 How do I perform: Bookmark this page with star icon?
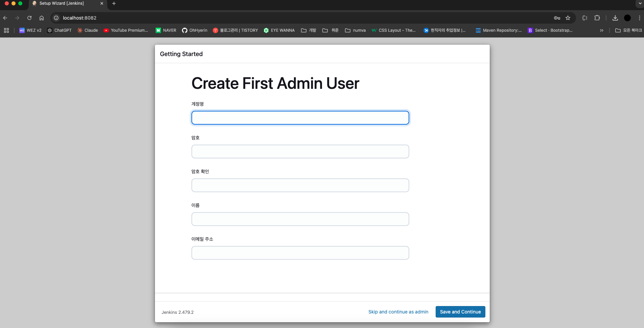click(568, 18)
